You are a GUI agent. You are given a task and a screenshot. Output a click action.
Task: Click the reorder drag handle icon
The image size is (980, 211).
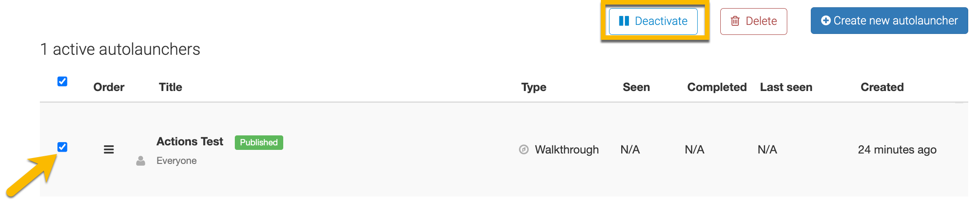coord(109,149)
